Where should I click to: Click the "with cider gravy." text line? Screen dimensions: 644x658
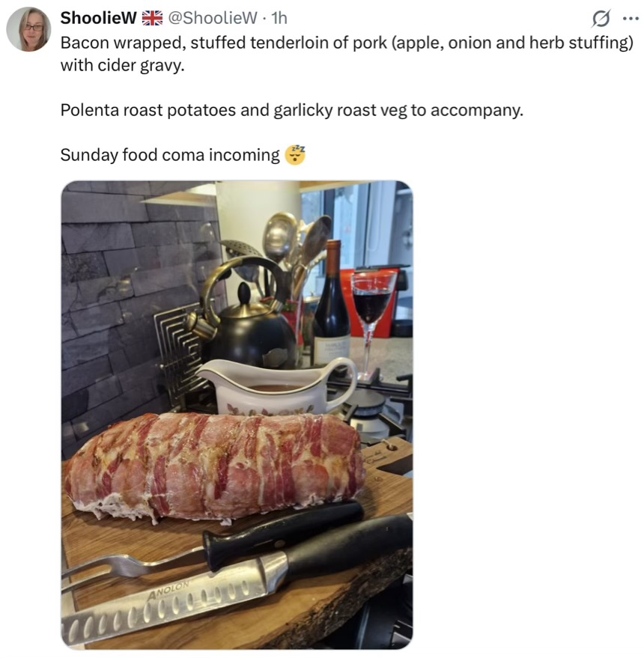123,65
